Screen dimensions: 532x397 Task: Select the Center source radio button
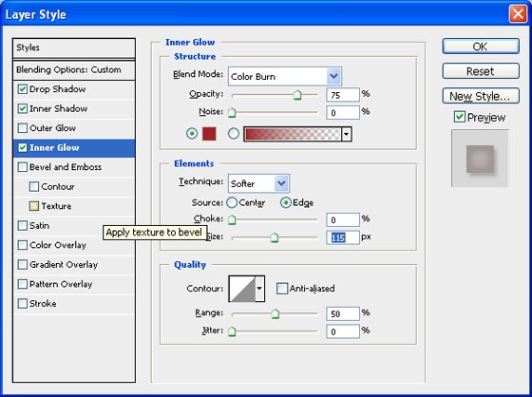232,203
